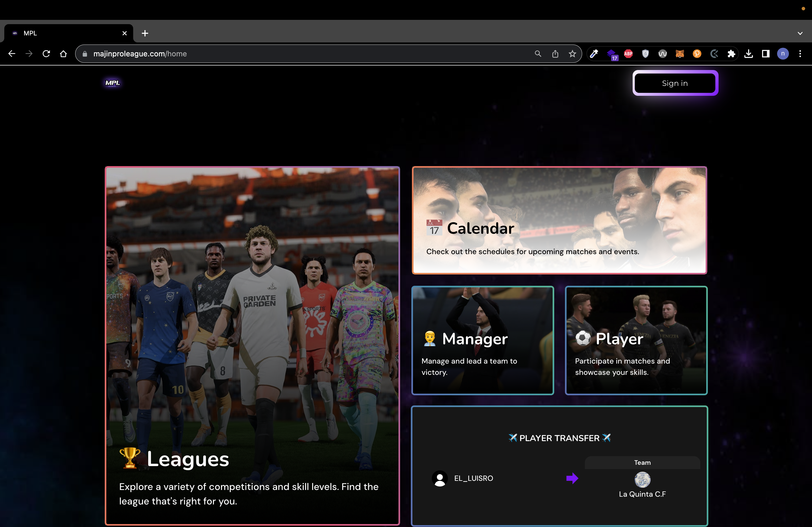Open the dark crescent extension icon
Image resolution: width=812 pixels, height=527 pixels.
pos(714,53)
